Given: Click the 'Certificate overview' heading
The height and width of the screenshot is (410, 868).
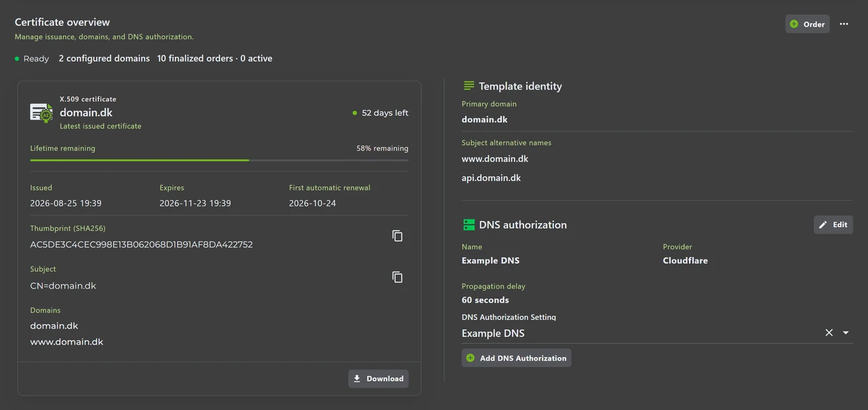Looking at the screenshot, I should [x=62, y=22].
